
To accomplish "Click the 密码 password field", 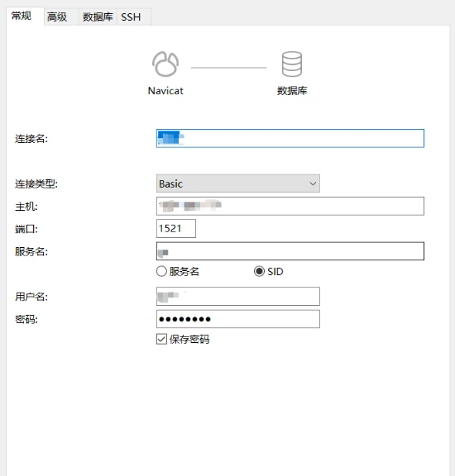I will (238, 319).
